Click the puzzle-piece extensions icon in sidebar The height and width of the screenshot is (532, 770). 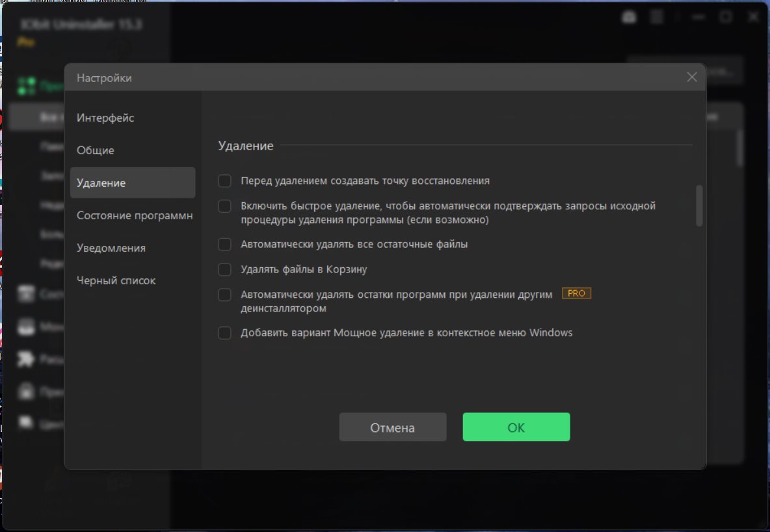(x=26, y=359)
